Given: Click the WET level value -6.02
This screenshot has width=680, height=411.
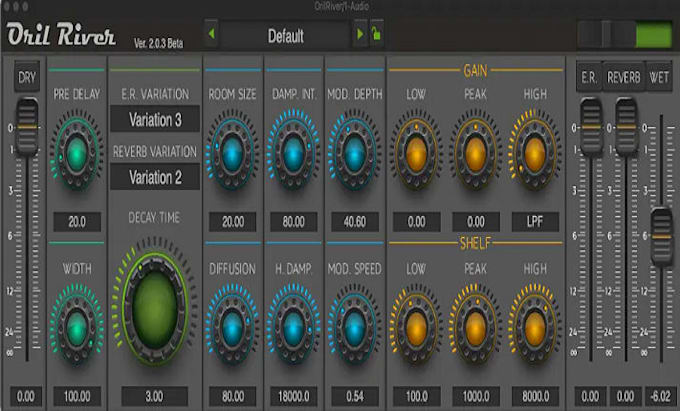Looking at the screenshot, I should [x=660, y=396].
